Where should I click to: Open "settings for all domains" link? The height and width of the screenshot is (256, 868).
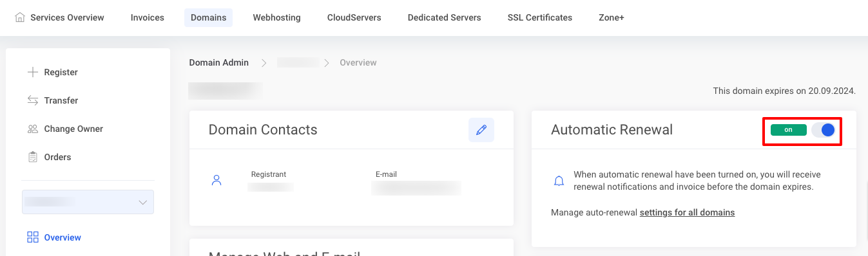688,212
